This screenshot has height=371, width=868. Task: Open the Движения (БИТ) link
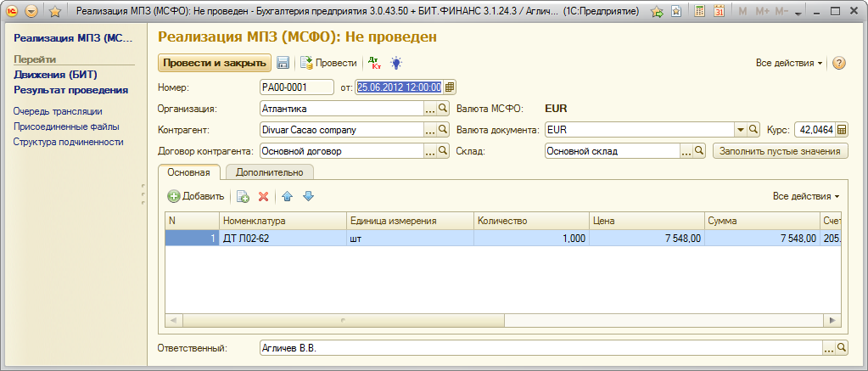[55, 75]
